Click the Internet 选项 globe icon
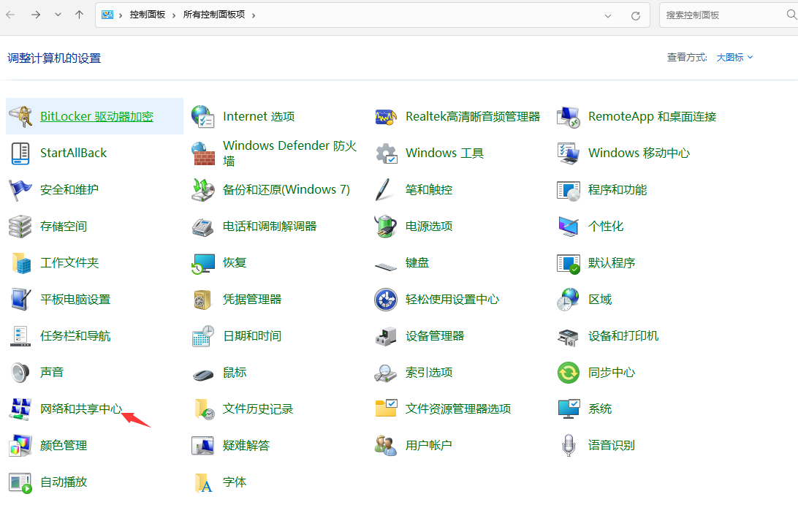The height and width of the screenshot is (532, 798). [203, 117]
